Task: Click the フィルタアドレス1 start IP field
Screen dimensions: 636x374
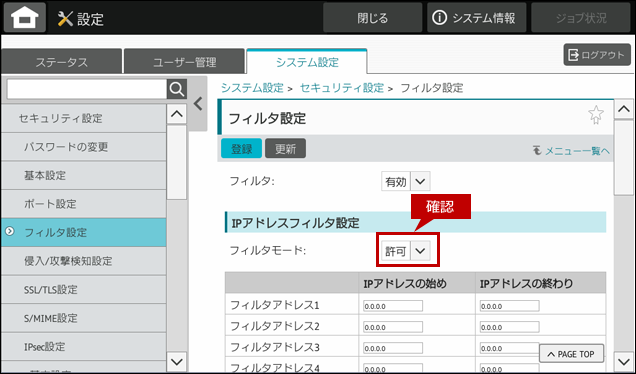Action: tap(393, 306)
